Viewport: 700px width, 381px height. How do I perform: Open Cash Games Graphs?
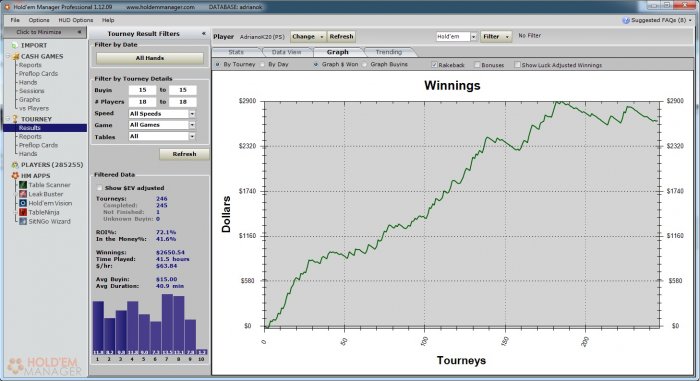29,100
